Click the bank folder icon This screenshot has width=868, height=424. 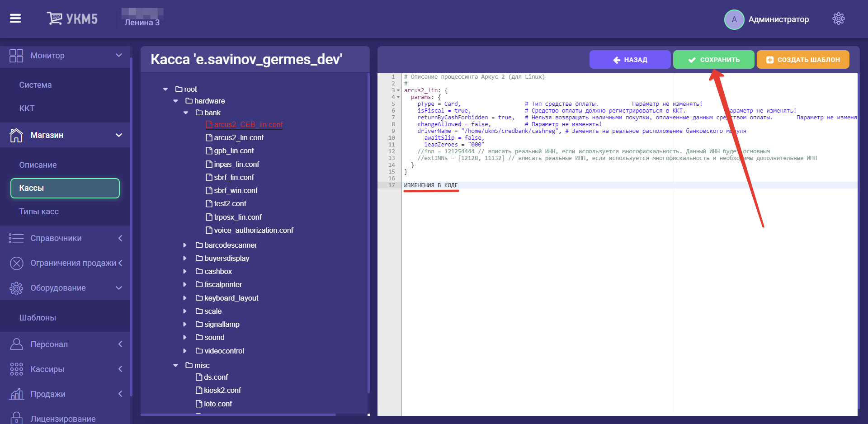coord(199,113)
